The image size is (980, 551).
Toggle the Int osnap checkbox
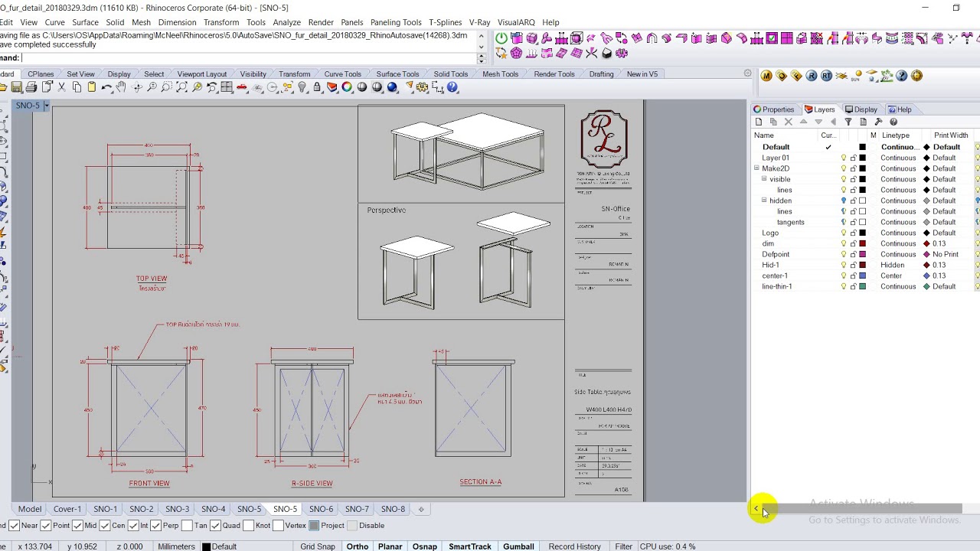(x=133, y=526)
